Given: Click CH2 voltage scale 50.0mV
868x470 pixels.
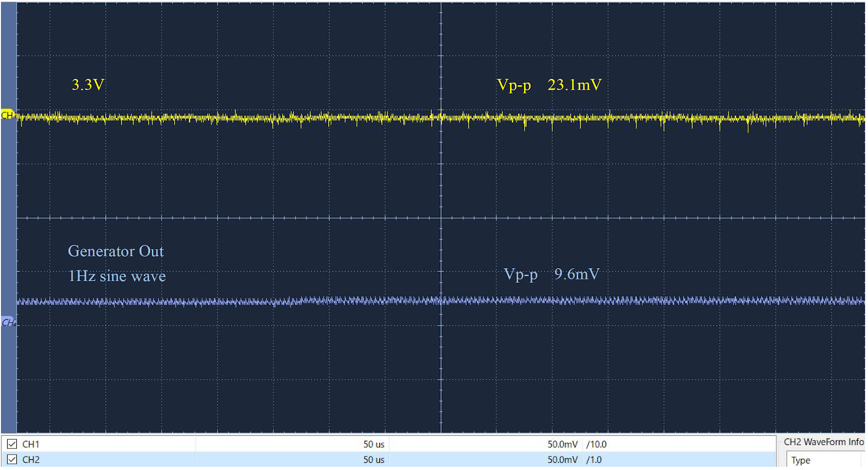Looking at the screenshot, I should point(563,460).
